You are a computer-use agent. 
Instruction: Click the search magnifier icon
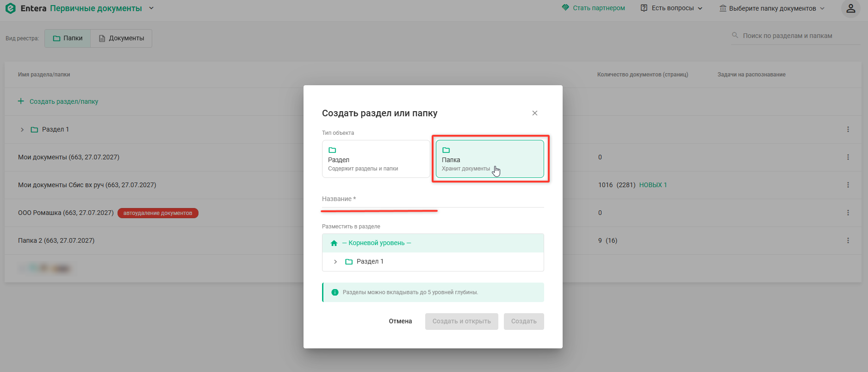coord(735,35)
